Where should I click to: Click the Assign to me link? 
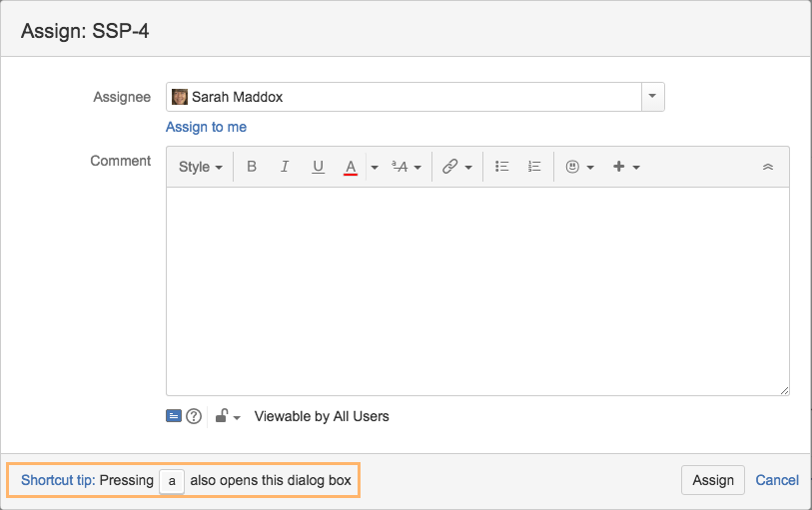pos(206,127)
